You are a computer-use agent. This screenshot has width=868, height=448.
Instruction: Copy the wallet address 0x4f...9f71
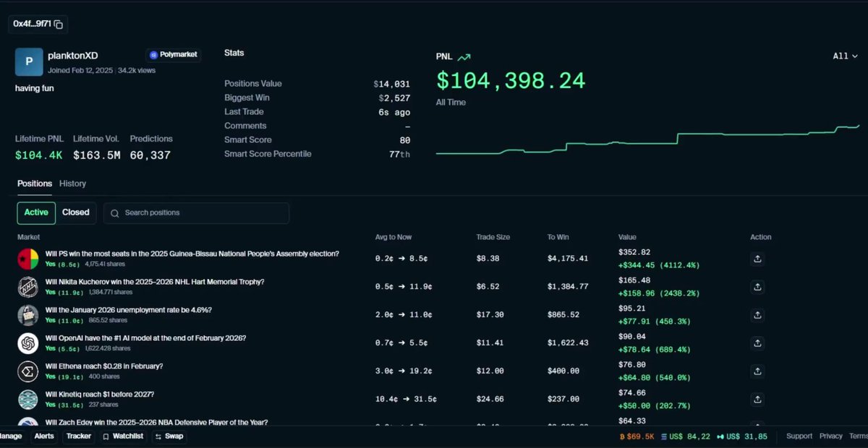[x=59, y=25]
